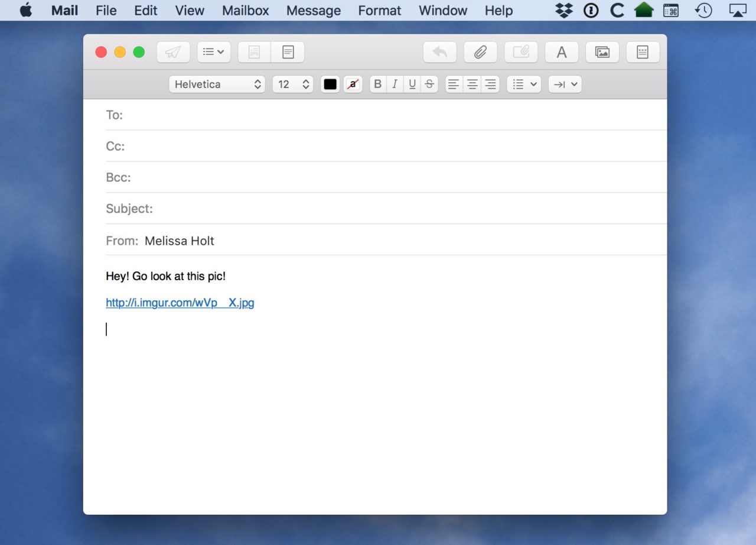Open the Apple menu

pyautogui.click(x=26, y=10)
